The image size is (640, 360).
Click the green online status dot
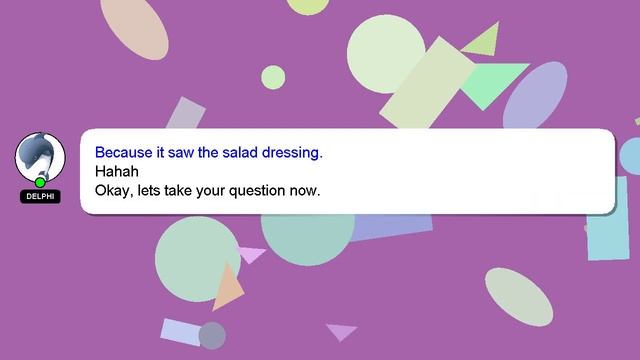click(40, 182)
